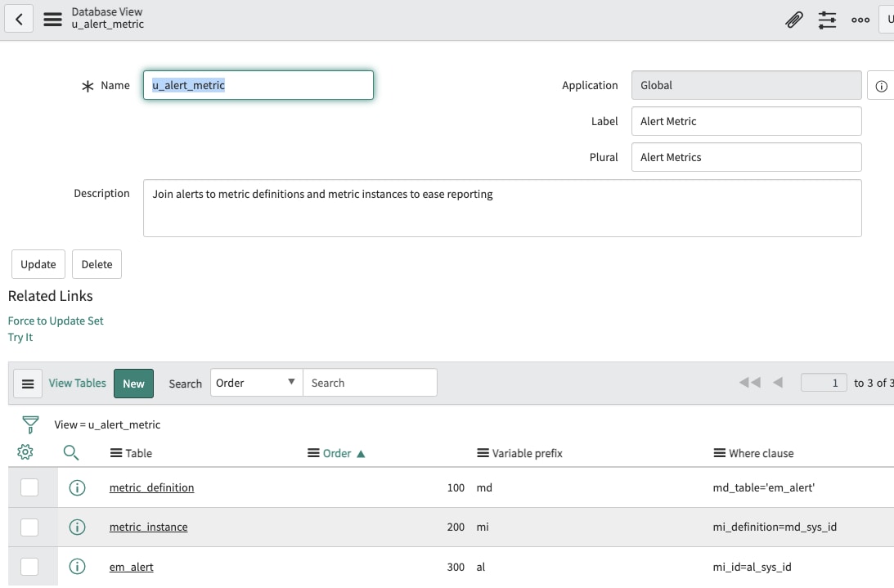
Task: Open the Table column header menu
Action: tap(116, 452)
